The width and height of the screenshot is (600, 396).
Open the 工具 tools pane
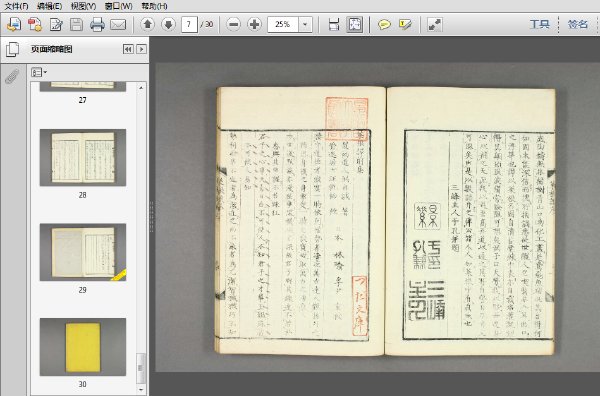click(540, 24)
